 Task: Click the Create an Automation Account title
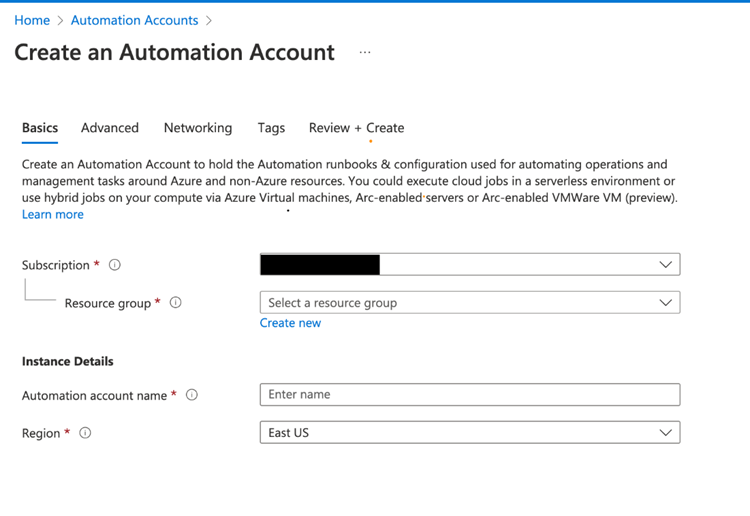click(x=175, y=52)
